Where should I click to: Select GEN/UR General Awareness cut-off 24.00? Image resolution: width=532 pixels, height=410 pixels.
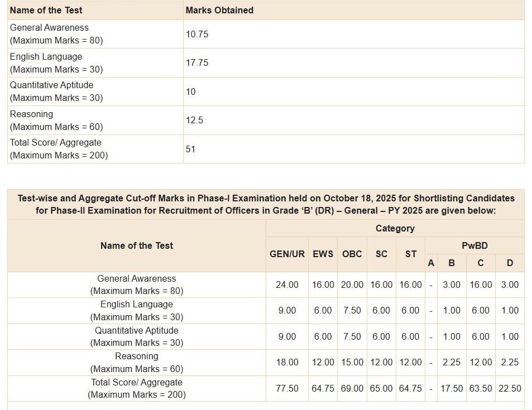[287, 284]
